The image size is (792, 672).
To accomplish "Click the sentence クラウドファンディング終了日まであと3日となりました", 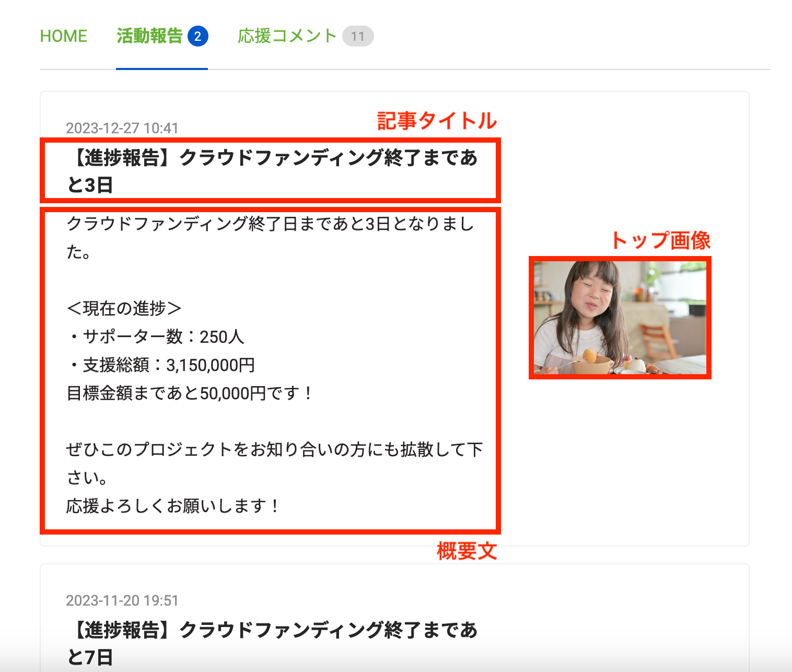I will pos(271,238).
